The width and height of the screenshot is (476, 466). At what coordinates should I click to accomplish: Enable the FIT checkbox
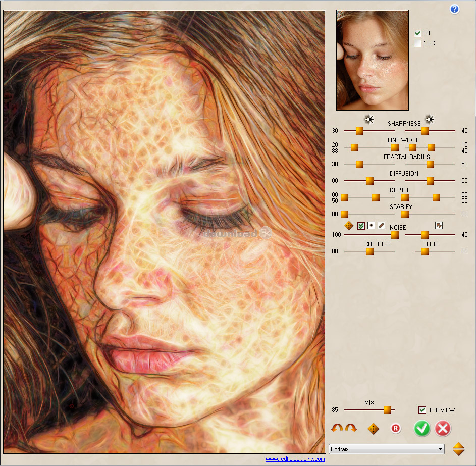click(x=417, y=33)
